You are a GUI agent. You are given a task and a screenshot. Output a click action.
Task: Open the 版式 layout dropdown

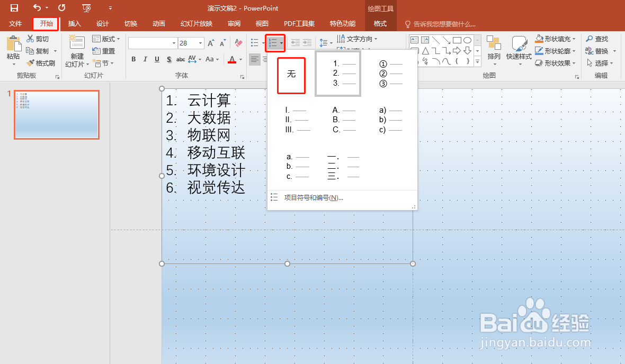[106, 39]
